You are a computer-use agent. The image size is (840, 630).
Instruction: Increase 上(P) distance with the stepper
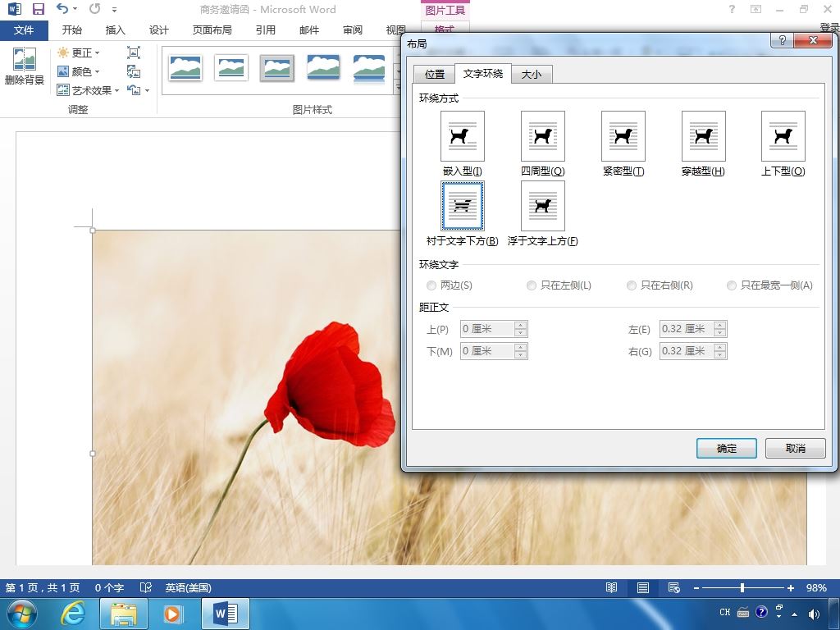point(520,325)
